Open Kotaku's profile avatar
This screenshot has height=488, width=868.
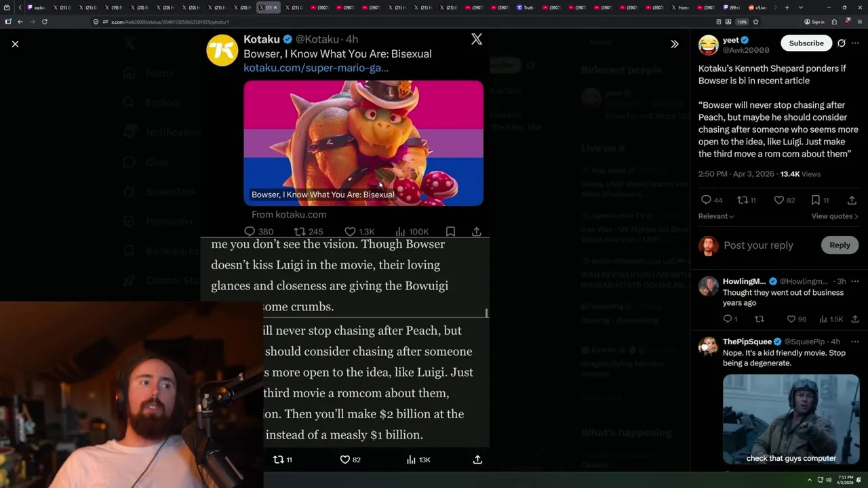tap(222, 50)
